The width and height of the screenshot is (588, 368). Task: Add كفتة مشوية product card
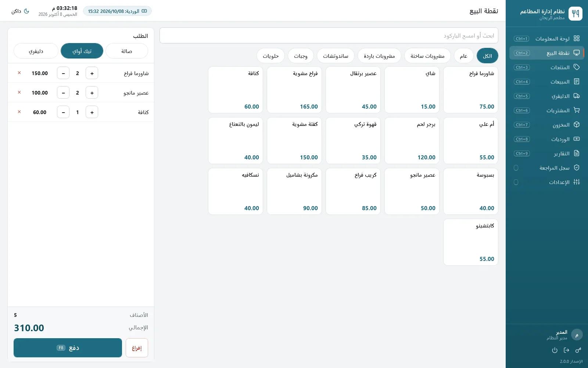click(294, 141)
